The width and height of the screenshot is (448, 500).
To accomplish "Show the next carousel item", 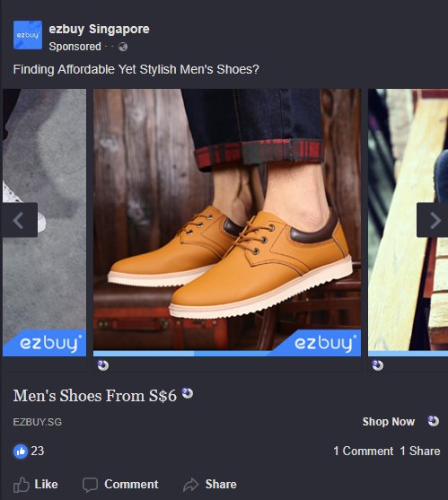I will tap(433, 220).
